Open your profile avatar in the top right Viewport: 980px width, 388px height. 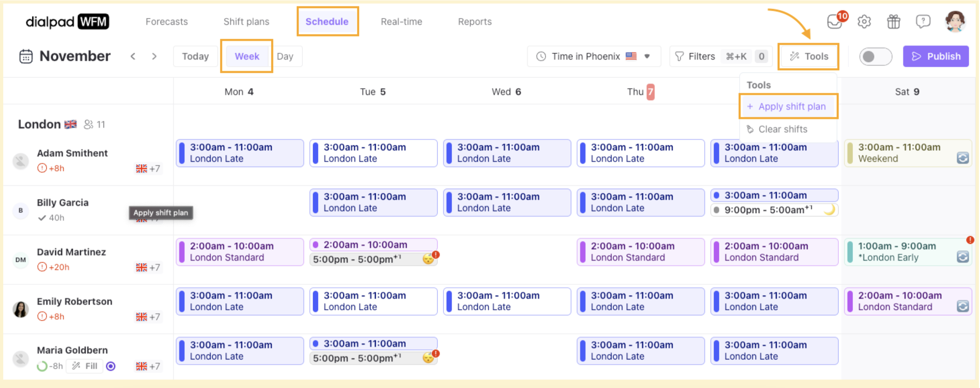tap(955, 22)
